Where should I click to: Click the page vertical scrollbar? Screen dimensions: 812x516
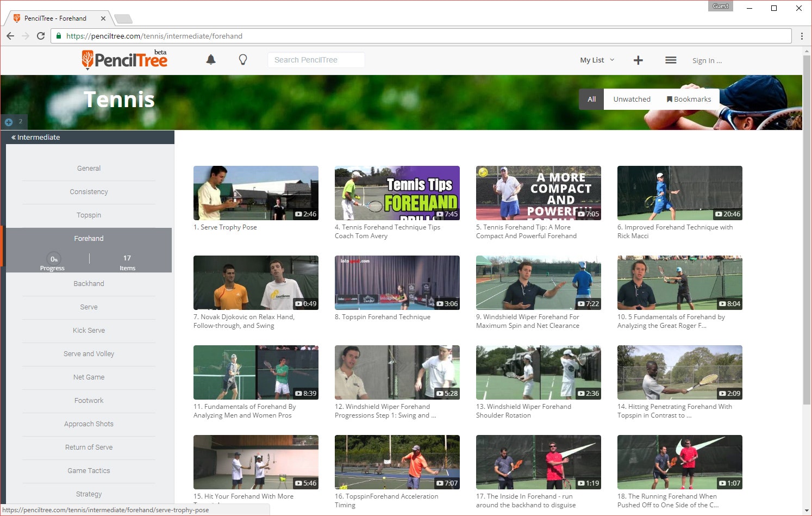click(807, 229)
